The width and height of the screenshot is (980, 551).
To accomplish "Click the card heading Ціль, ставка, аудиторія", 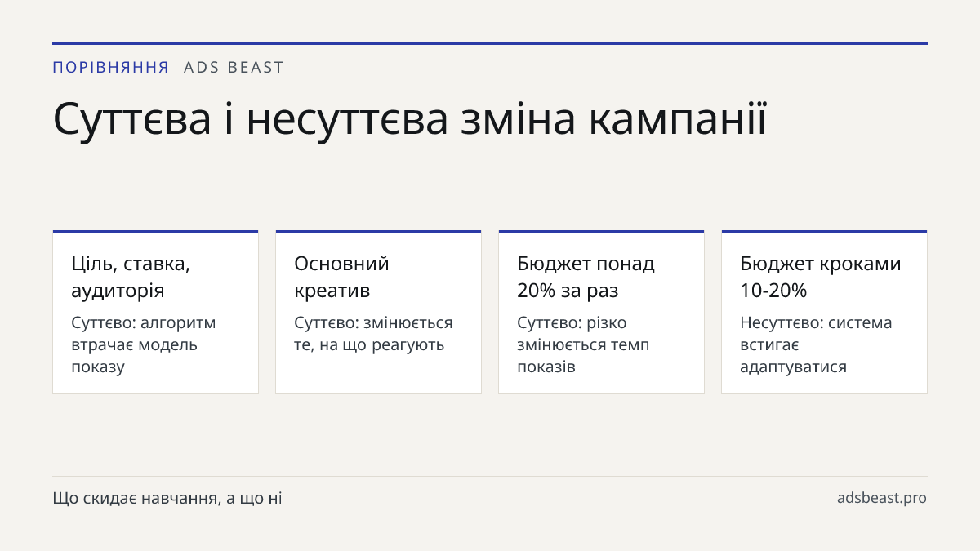I will point(131,277).
